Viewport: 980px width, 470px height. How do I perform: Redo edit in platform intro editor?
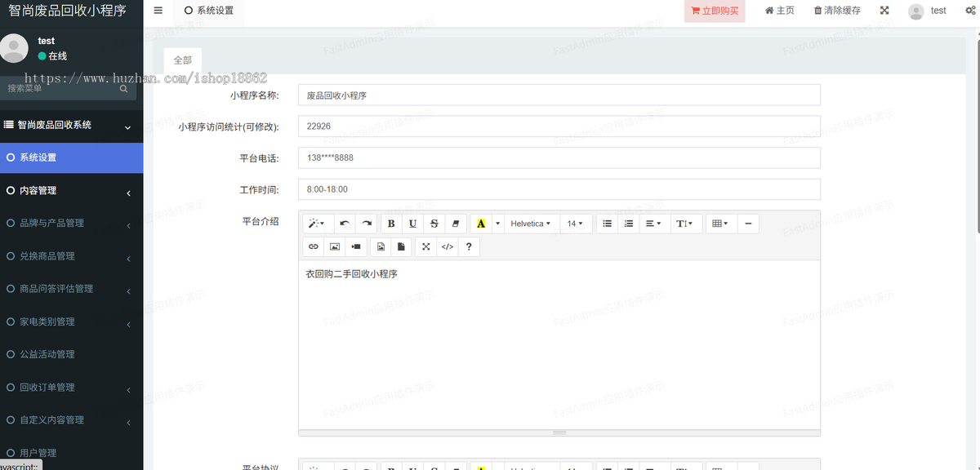point(367,224)
